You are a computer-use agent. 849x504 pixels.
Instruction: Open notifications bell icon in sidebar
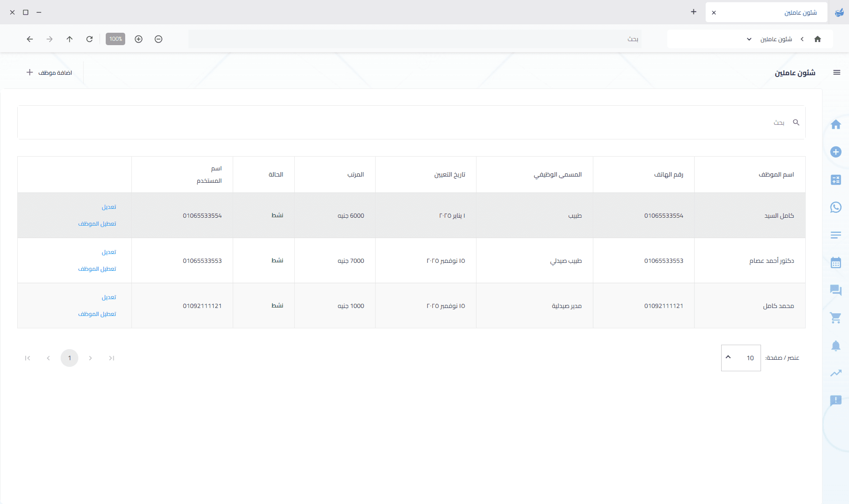(x=835, y=346)
